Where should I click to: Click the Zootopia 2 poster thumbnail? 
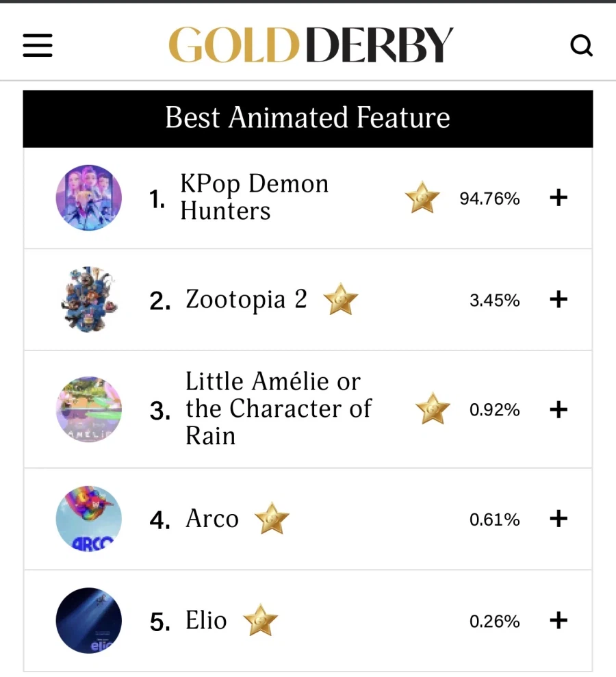[89, 300]
